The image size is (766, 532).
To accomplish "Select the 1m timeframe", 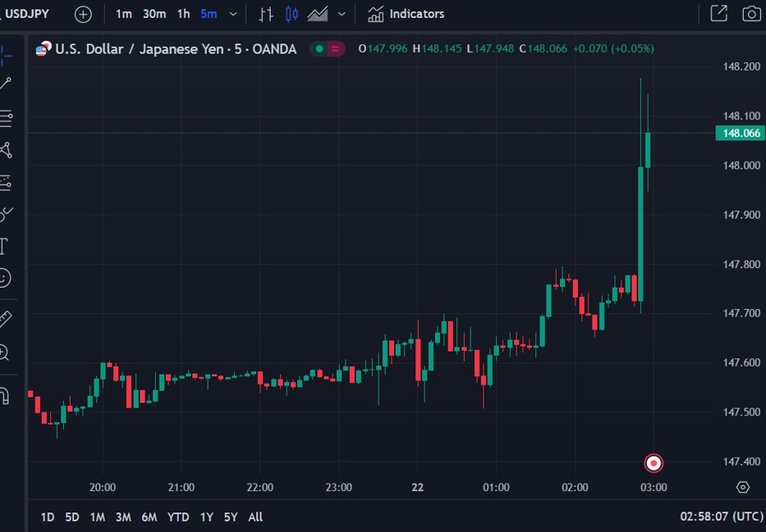I will point(123,14).
